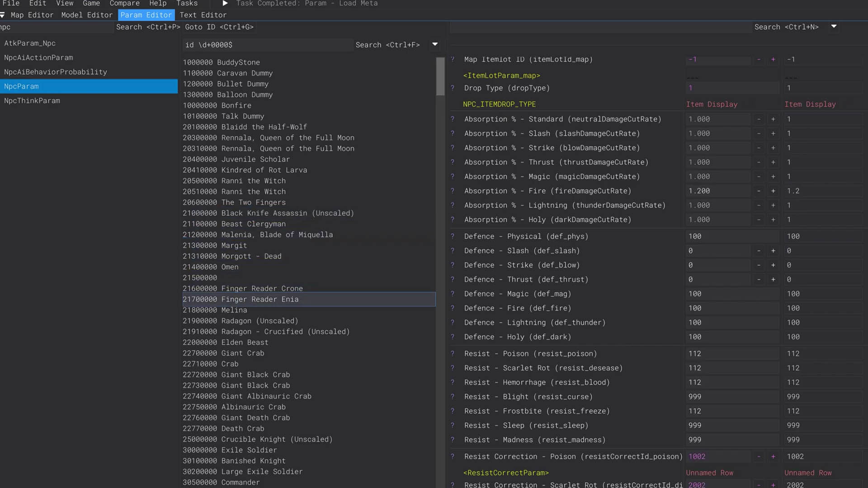The height and width of the screenshot is (488, 868).
Task: Switch to the Model Editor tab
Action: 87,15
